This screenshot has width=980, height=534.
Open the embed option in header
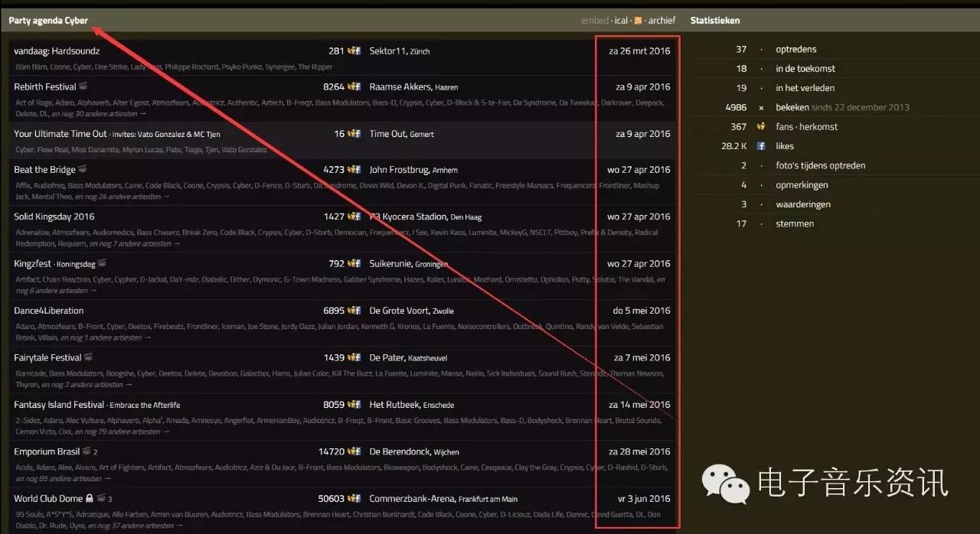(595, 21)
